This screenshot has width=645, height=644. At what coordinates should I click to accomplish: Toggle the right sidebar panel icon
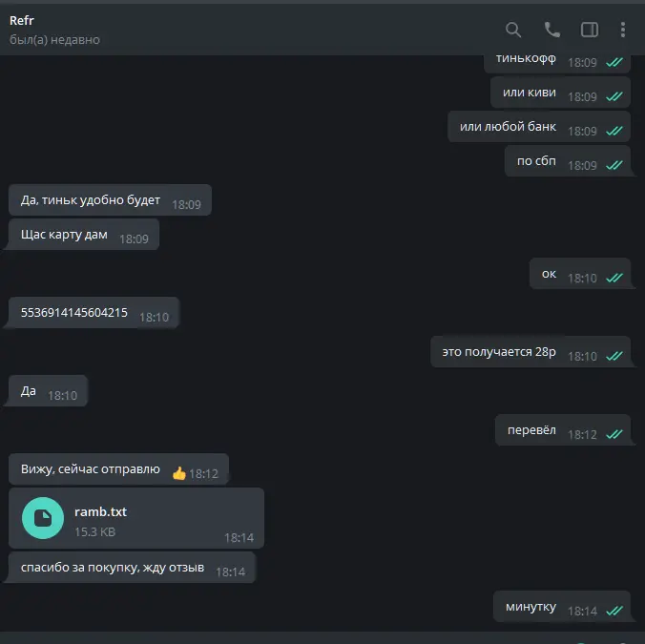tap(589, 30)
